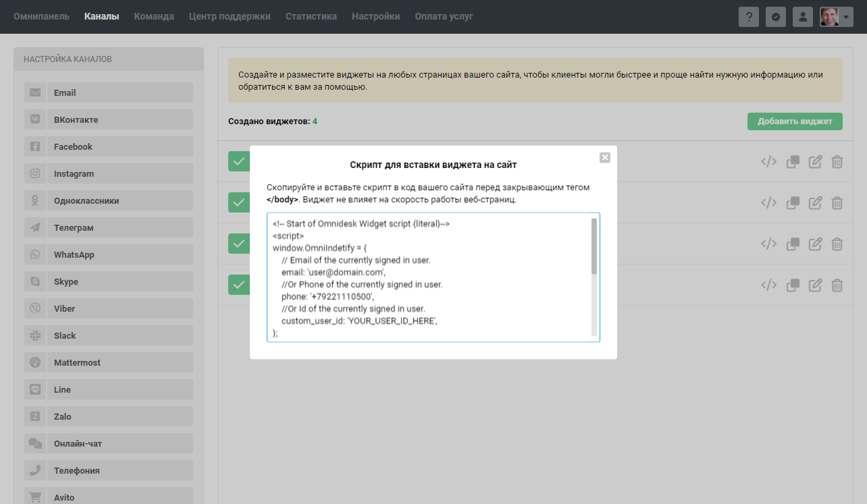Open Оплата услуг page

444,16
